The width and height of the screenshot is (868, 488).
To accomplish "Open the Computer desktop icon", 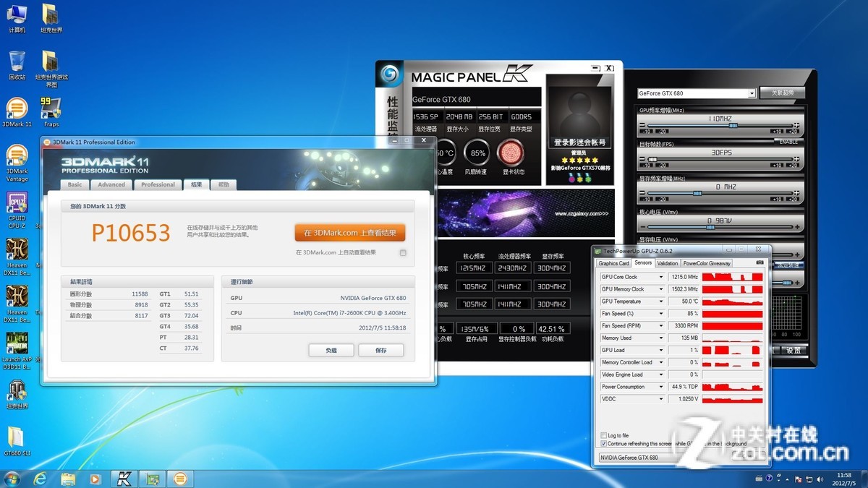I will pos(17,19).
